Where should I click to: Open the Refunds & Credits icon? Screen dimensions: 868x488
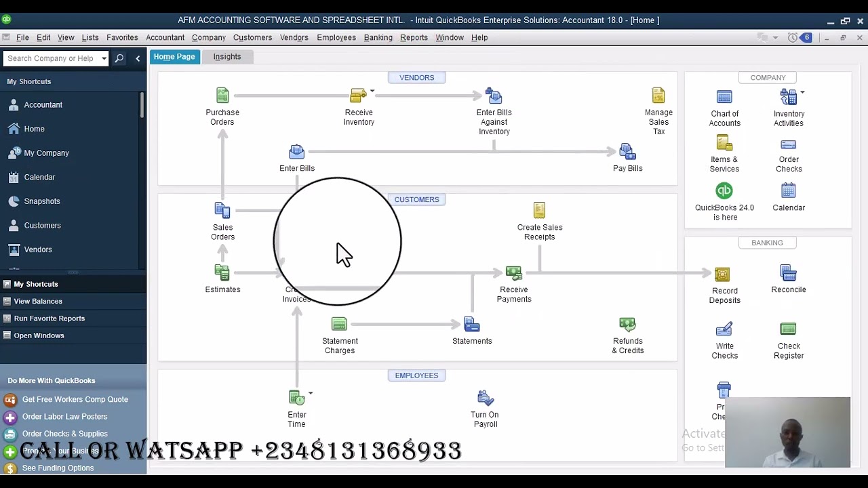627,325
